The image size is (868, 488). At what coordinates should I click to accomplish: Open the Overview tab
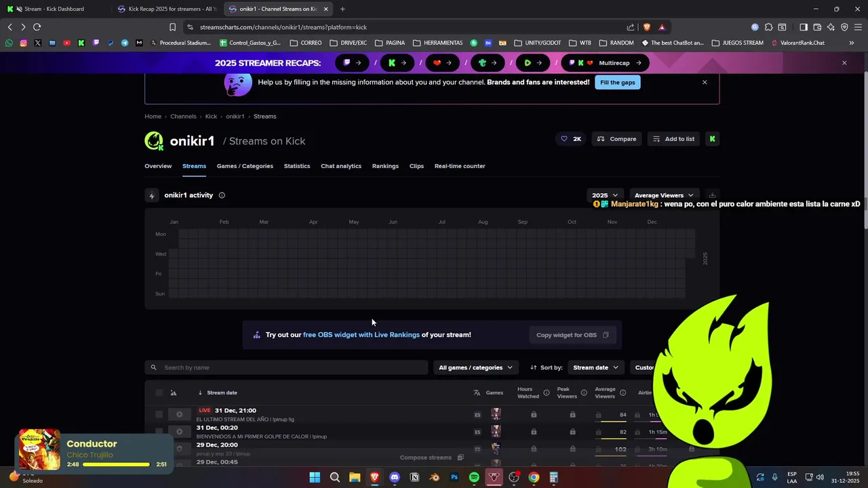(x=158, y=166)
